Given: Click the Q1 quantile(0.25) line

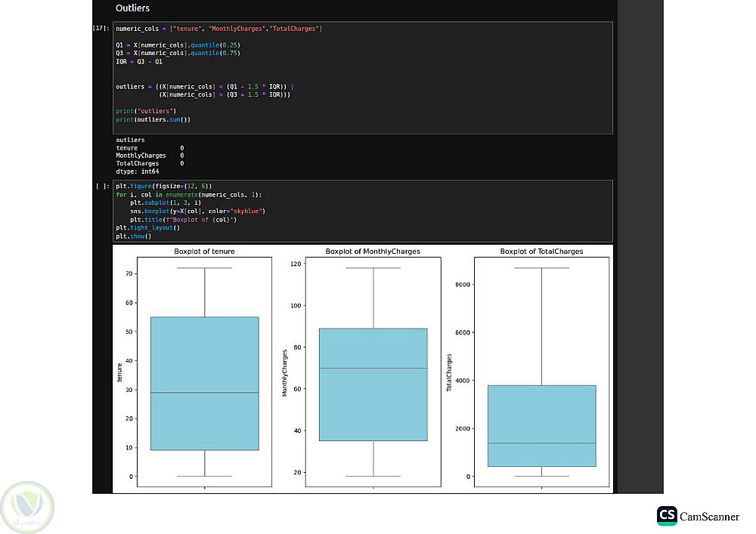Looking at the screenshot, I should click(x=178, y=45).
